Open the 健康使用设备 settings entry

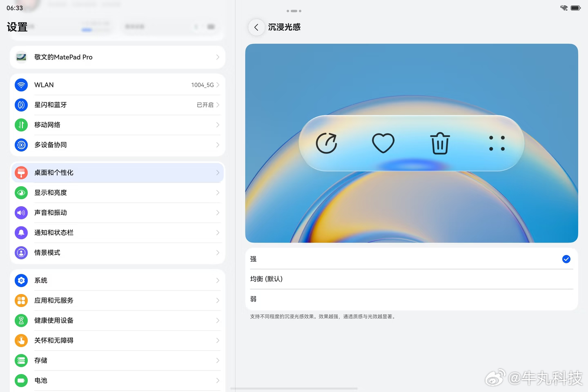point(118,321)
